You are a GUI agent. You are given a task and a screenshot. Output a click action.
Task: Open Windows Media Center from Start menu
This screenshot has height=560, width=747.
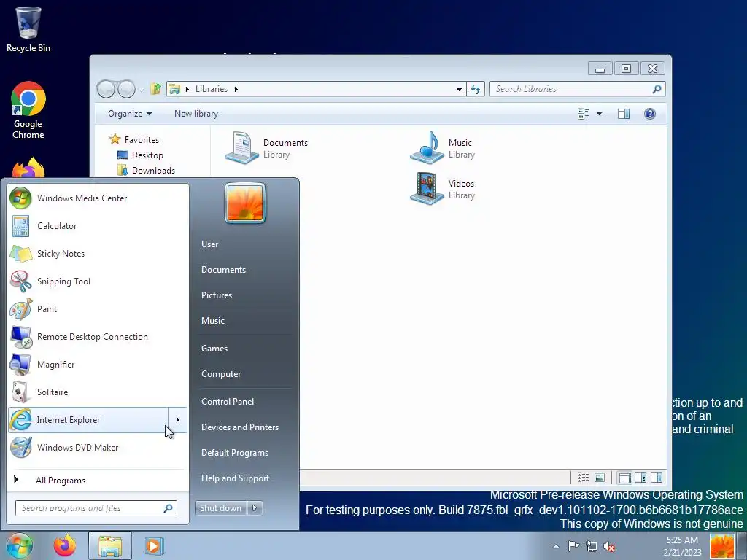pos(98,198)
